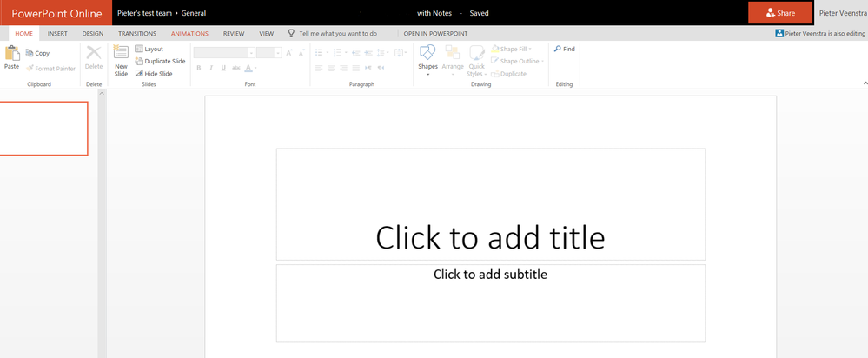Open Shape Outline color options
This screenshot has height=358, width=868.
(518, 62)
